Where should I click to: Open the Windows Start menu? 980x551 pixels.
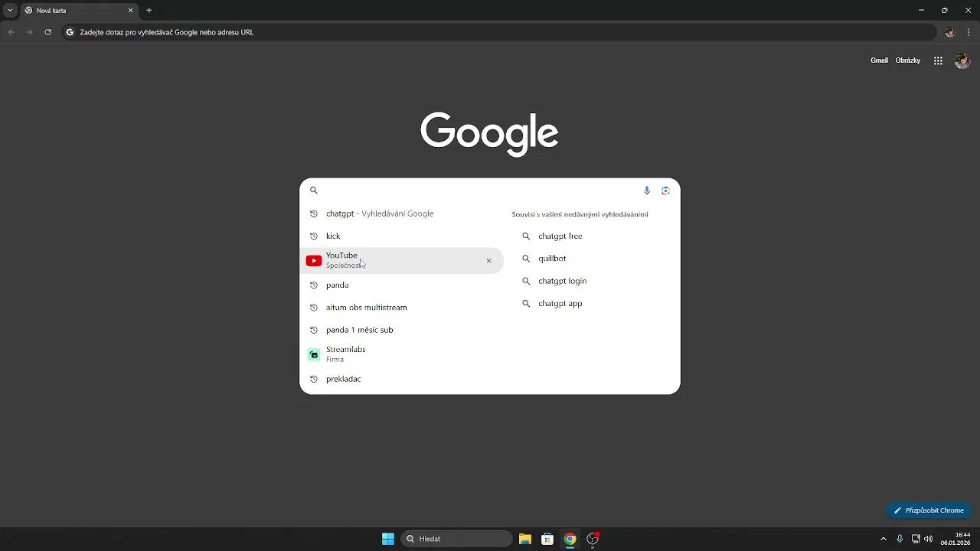point(388,539)
